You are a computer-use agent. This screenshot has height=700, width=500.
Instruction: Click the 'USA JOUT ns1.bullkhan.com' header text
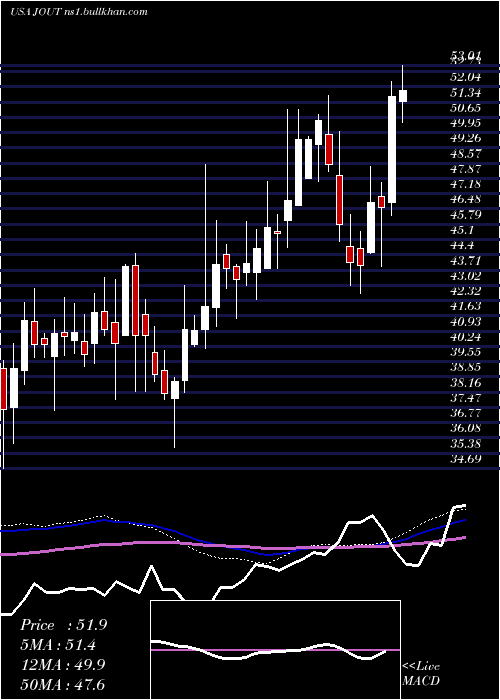coord(79,12)
